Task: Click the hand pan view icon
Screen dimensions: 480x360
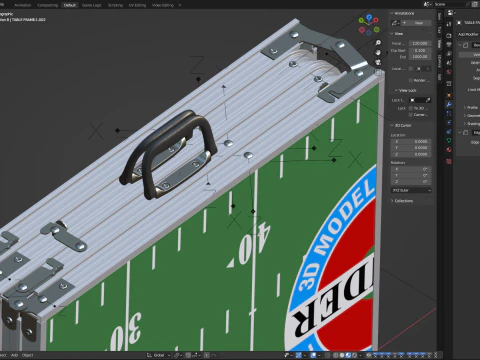Action: tap(378, 52)
